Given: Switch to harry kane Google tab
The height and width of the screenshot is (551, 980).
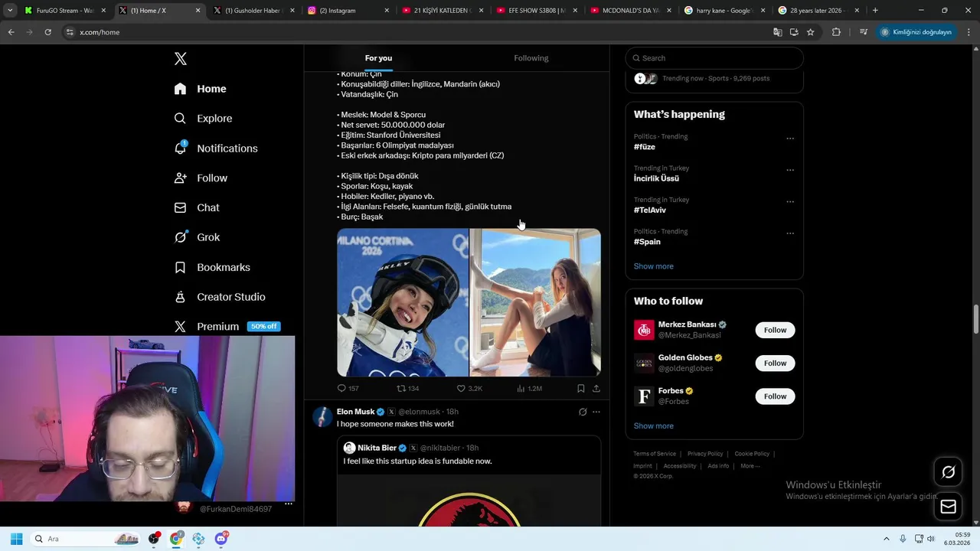Looking at the screenshot, I should coord(724,11).
